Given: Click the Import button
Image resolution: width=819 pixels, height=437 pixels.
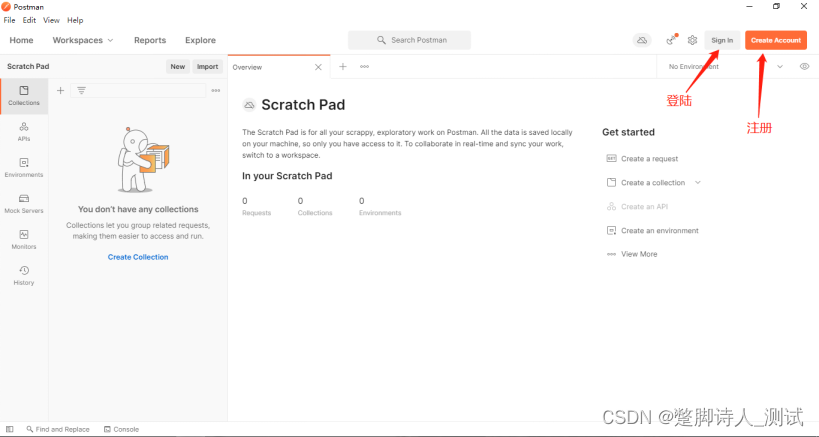Looking at the screenshot, I should point(207,66).
